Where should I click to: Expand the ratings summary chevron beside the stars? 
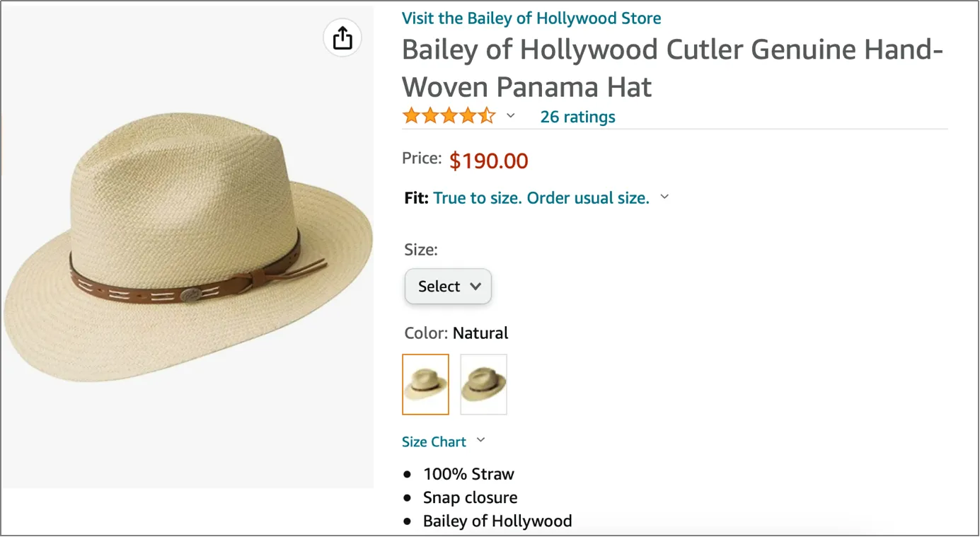510,115
